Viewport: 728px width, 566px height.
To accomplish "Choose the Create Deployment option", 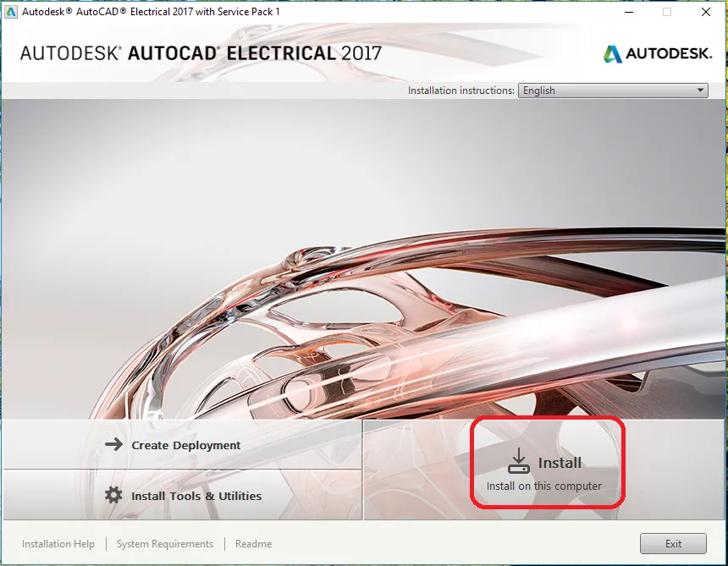I will (186, 444).
